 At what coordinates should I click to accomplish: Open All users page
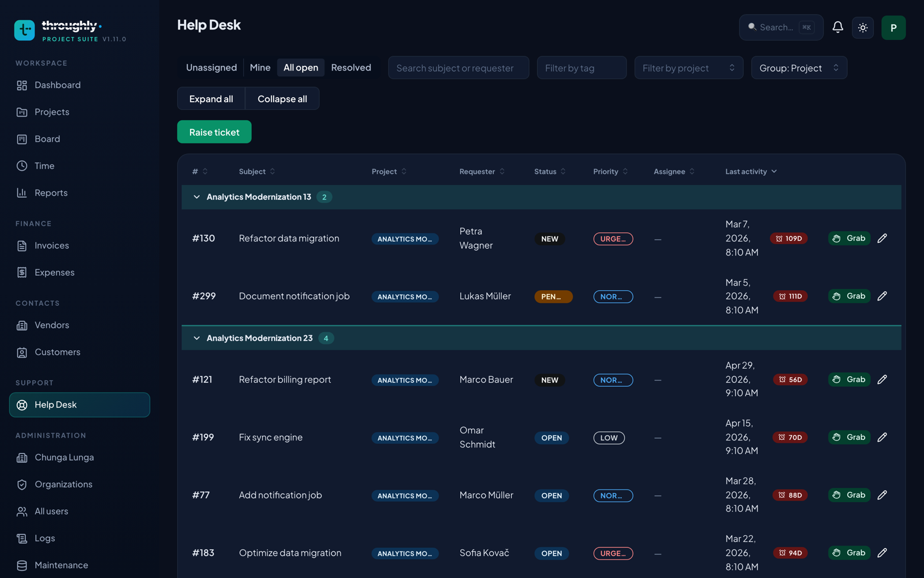(x=80, y=511)
